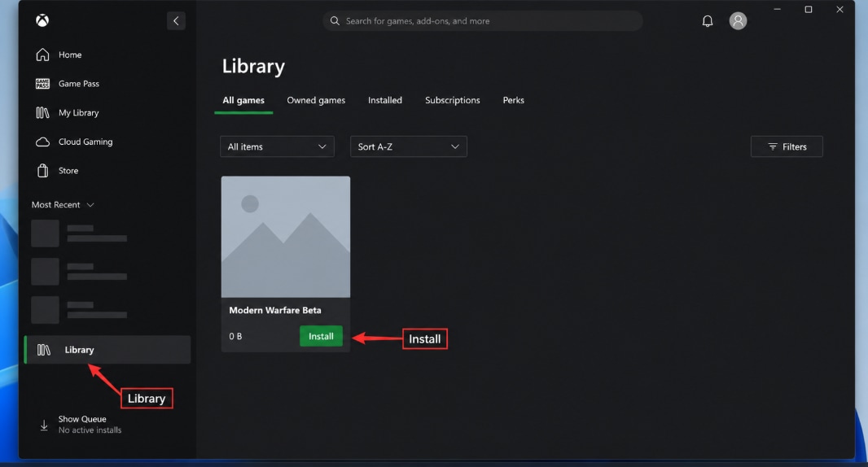
Task: Maximize the Xbox app window
Action: (x=809, y=10)
